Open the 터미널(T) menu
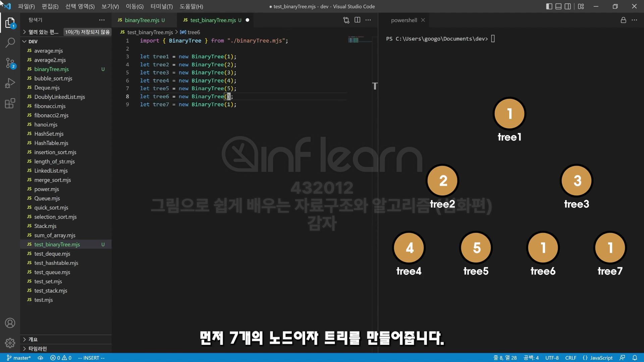644x362 pixels. tap(161, 6)
